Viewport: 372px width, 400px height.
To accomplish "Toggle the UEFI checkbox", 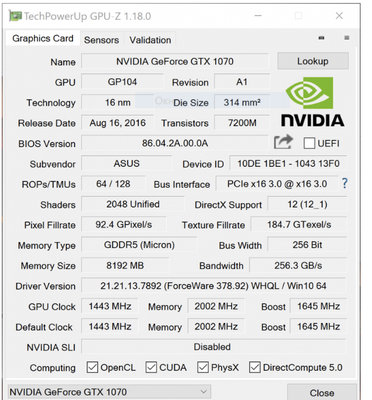I will [309, 143].
